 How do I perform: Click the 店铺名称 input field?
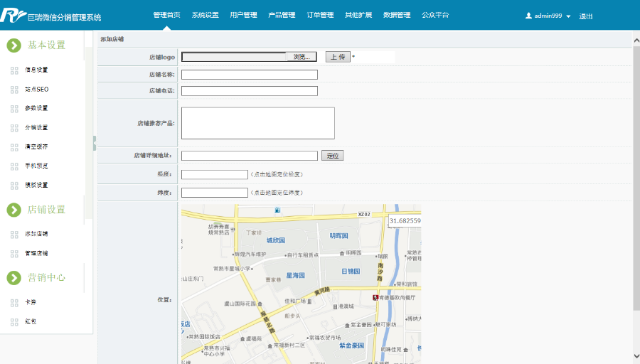(x=250, y=74)
